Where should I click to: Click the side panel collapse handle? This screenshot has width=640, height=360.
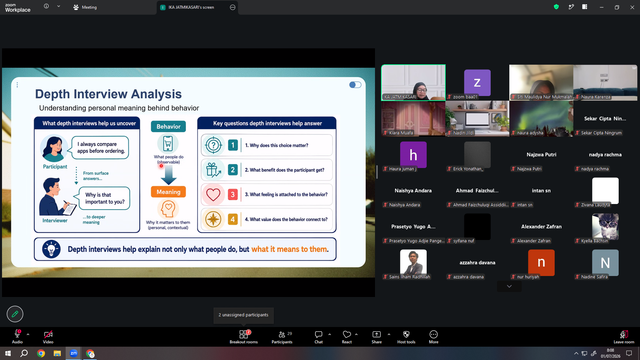click(x=377, y=172)
